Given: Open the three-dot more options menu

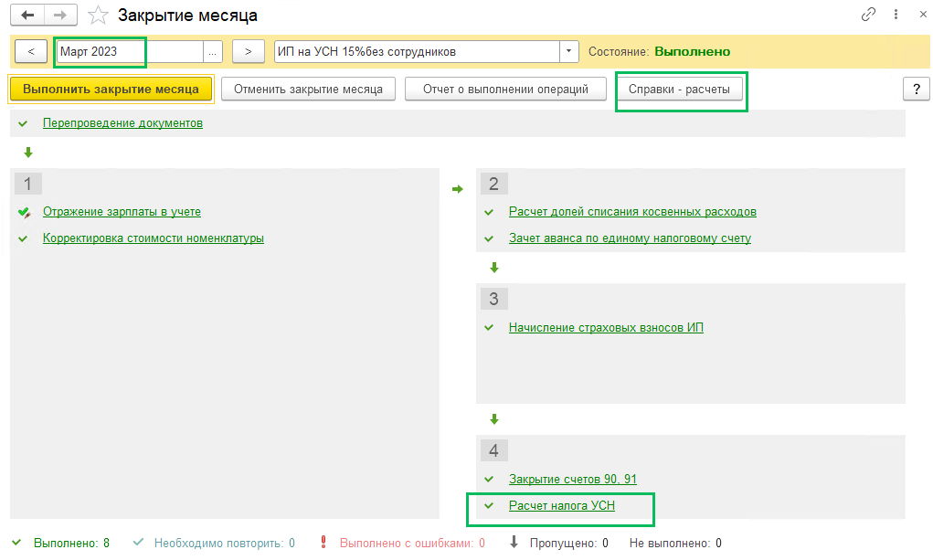Looking at the screenshot, I should point(896,16).
